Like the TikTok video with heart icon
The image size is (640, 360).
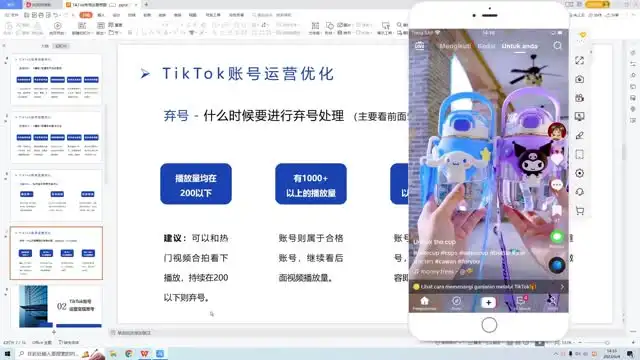point(557,159)
